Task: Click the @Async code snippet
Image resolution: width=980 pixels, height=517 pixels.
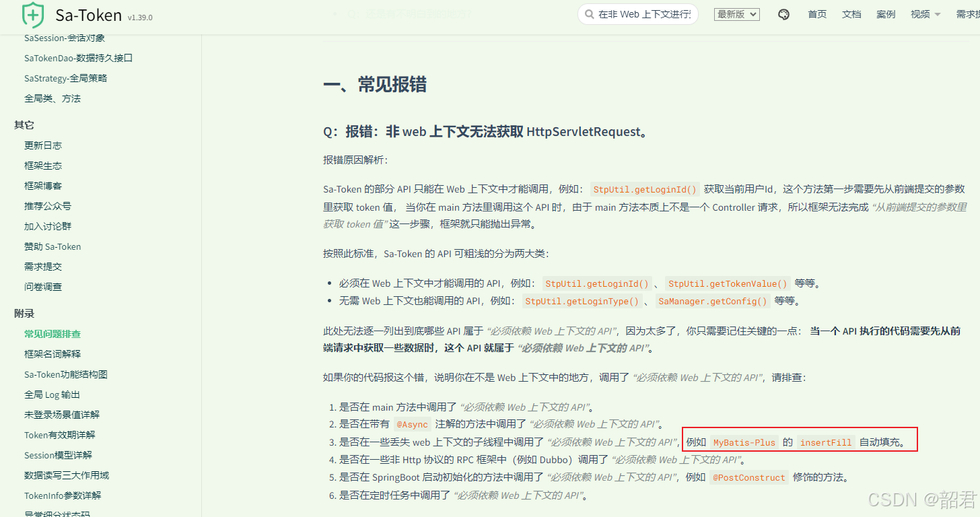Action: point(412,424)
